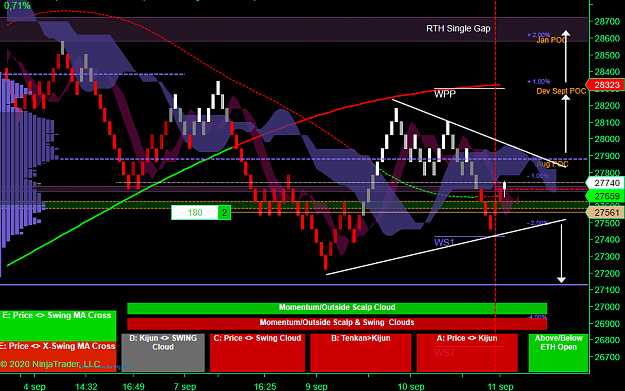Screen dimensions: 625x391
Task: Click the green 27659 price marker
Action: pyautogui.click(x=605, y=196)
